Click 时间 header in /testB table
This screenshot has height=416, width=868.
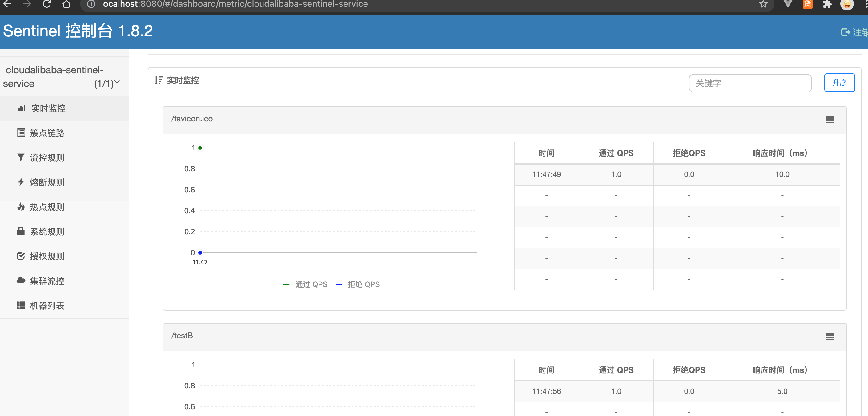(x=546, y=370)
